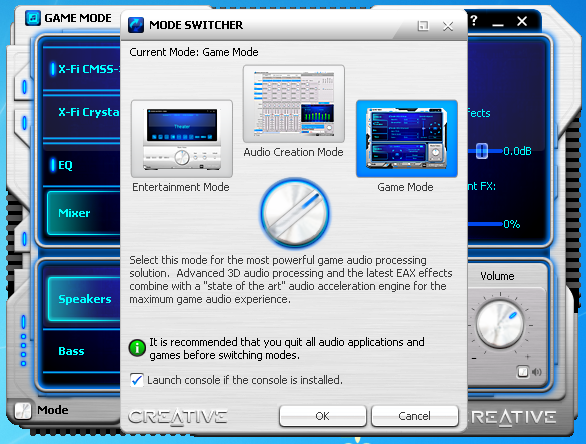
Task: Click the 0% value readout
Action: tap(512, 224)
